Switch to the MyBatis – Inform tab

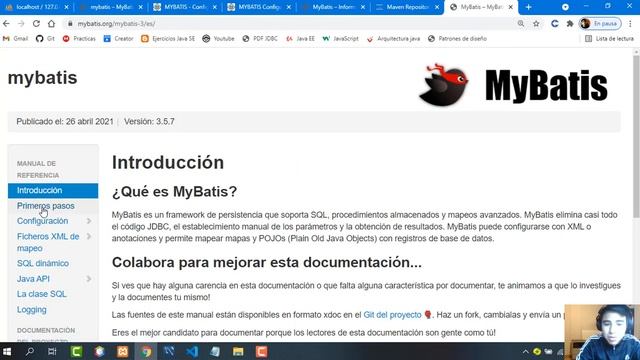(333, 7)
